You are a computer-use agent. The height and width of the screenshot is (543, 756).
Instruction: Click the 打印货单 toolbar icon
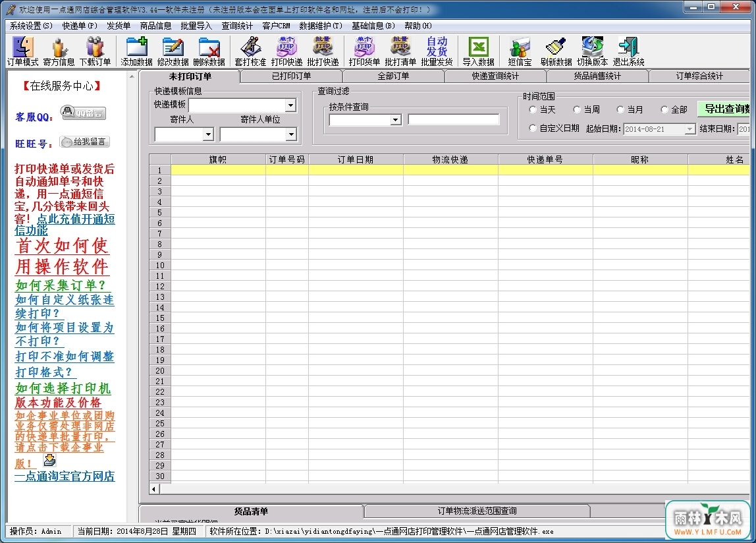364,51
